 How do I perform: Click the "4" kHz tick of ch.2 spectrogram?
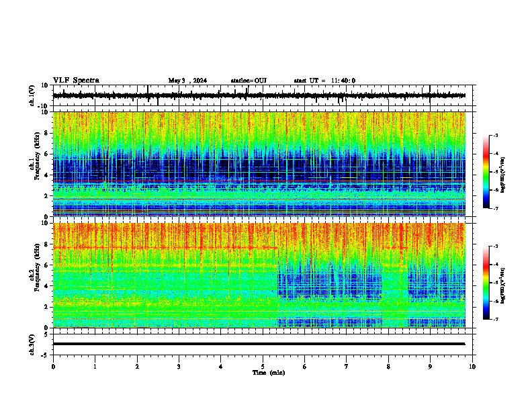tap(47, 286)
